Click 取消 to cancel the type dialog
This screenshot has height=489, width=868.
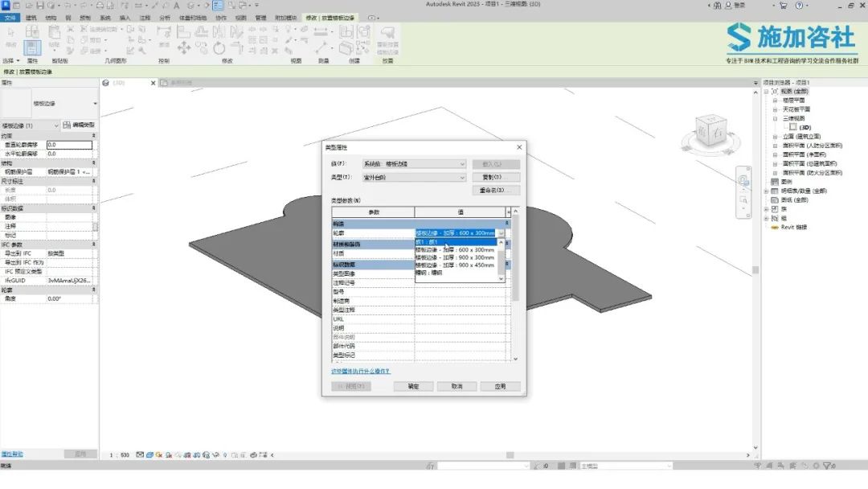tap(457, 386)
